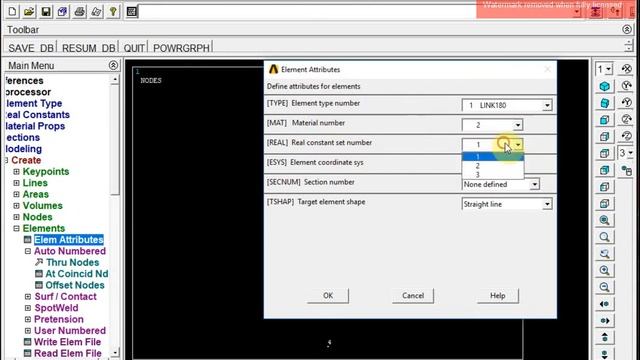The height and width of the screenshot is (360, 640).
Task: Click the lower Z rotate icon
Action: coord(627,136)
